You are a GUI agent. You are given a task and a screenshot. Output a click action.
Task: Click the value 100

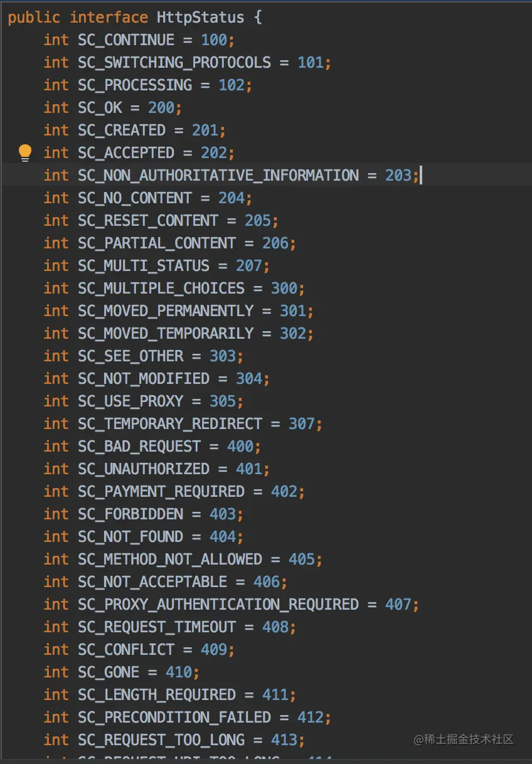point(214,40)
